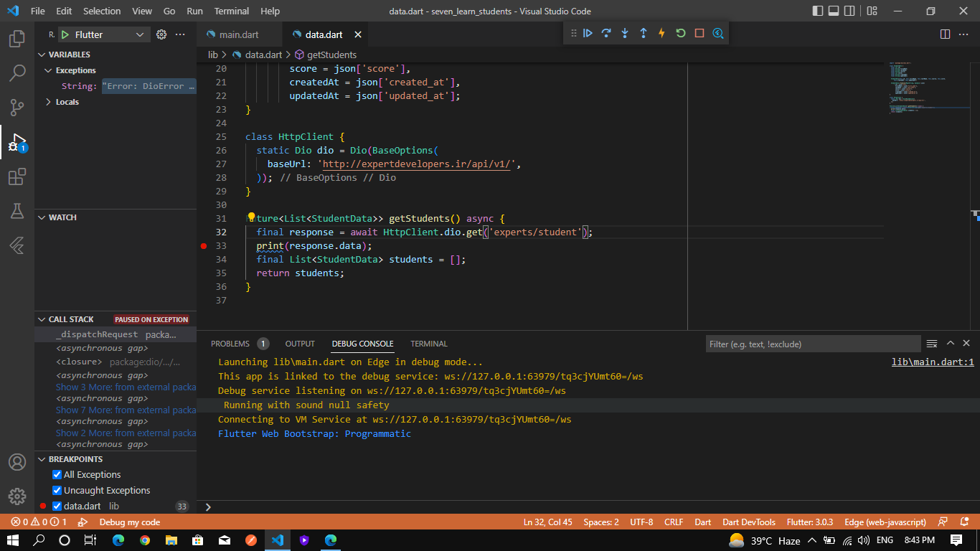Toggle the secondary sidebar layout icon
980x551 pixels.
coord(851,11)
